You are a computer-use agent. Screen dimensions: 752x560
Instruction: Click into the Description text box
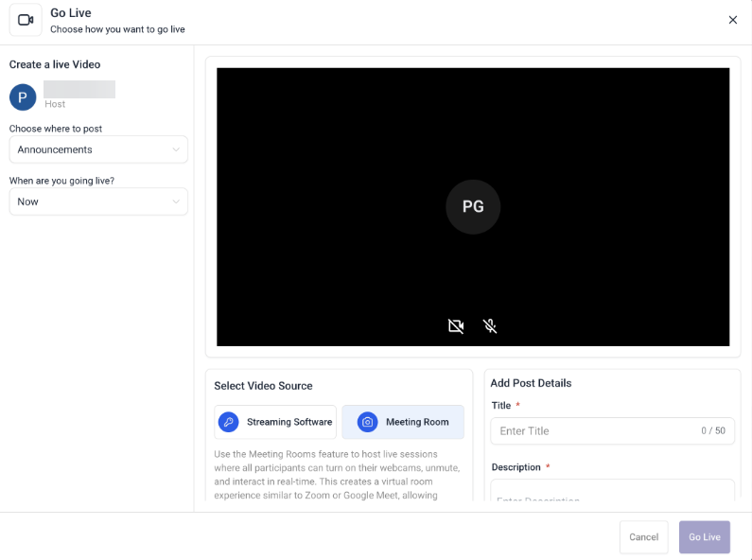click(x=612, y=494)
